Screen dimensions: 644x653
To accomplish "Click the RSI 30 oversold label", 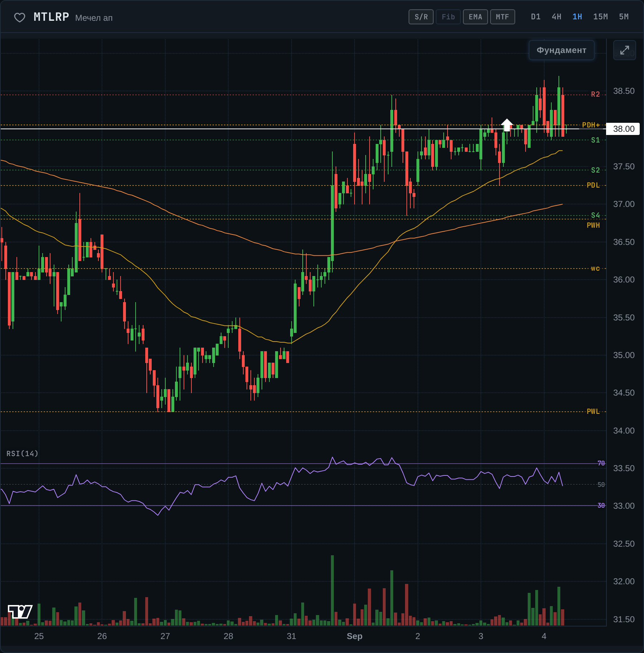I will pyautogui.click(x=601, y=506).
